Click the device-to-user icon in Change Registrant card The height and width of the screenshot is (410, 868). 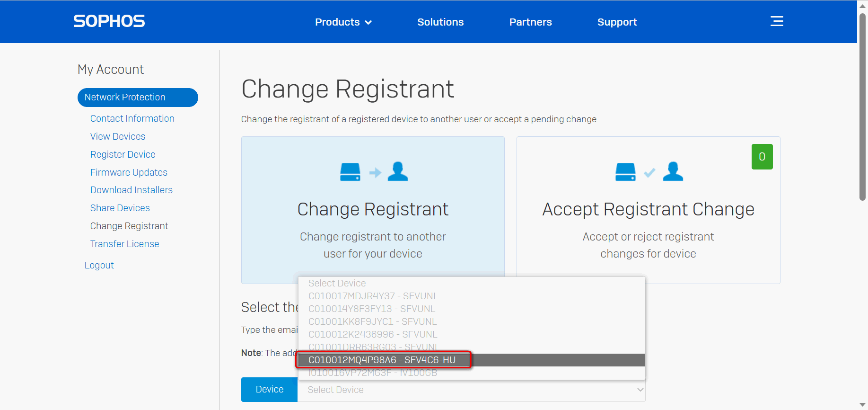pos(374,172)
